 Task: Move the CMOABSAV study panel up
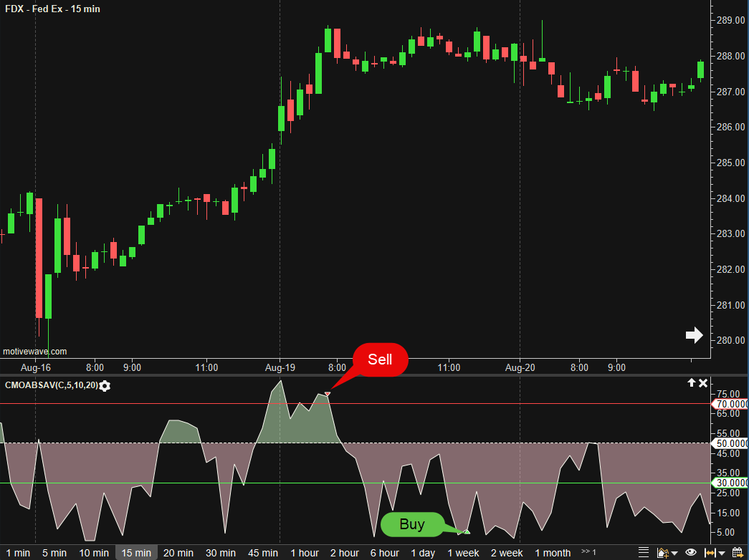coord(692,383)
